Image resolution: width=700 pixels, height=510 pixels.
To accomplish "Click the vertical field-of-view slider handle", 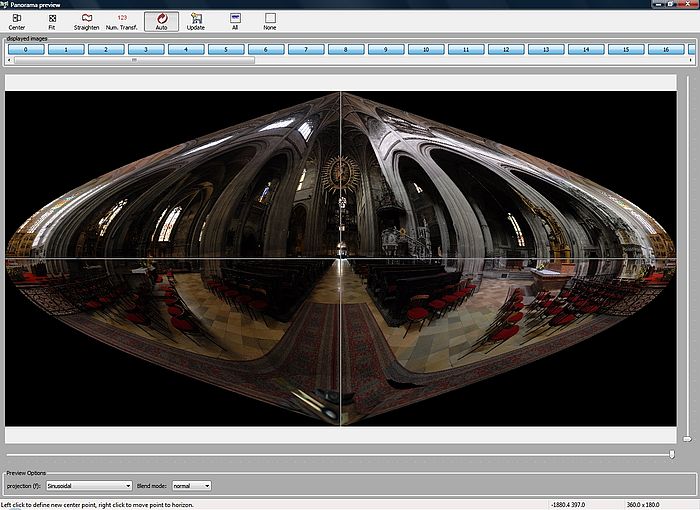I will tap(687, 439).
